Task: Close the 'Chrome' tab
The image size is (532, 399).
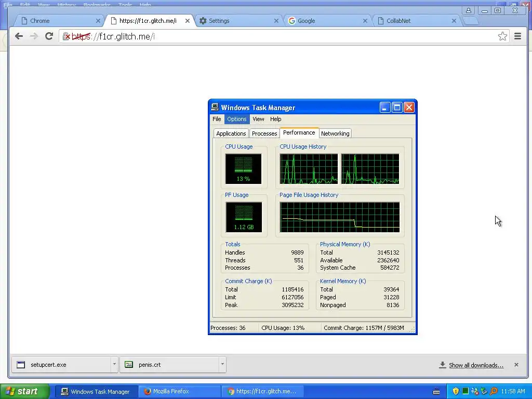Action: coord(98,21)
